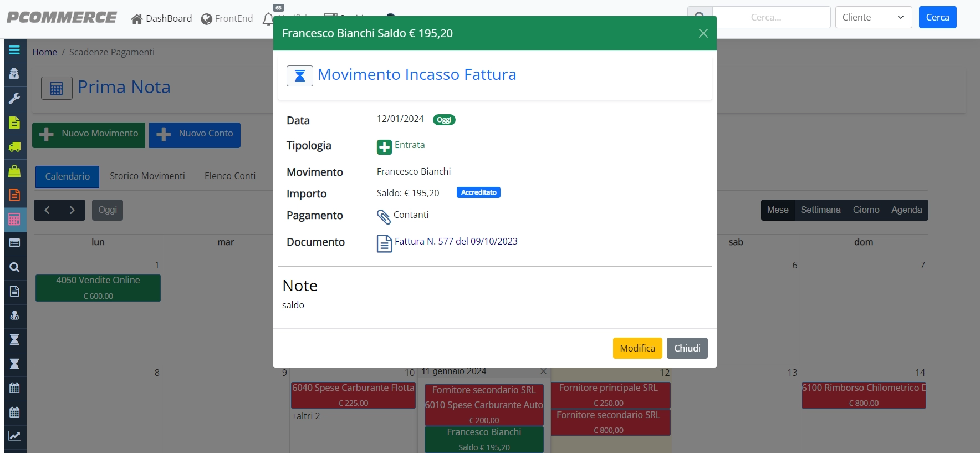The image size is (980, 453).
Task: Switch to Storico Movimenti tab
Action: click(147, 176)
